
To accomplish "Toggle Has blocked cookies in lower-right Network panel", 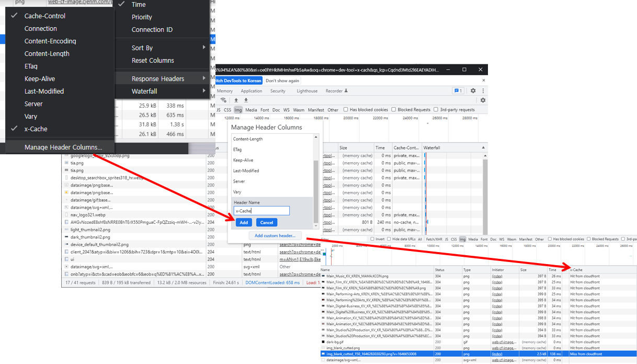I will pos(551,239).
